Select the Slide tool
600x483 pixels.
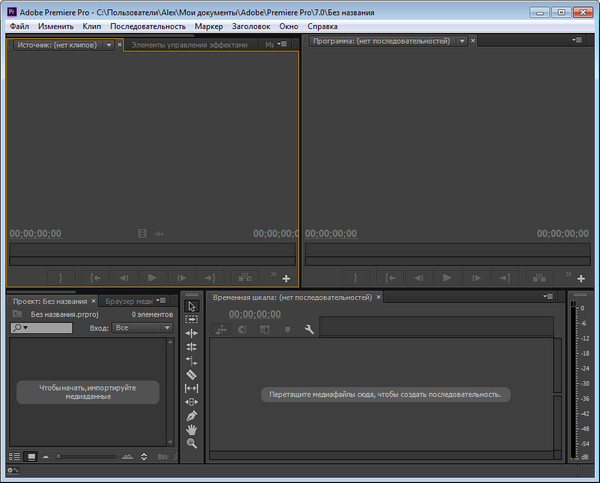click(x=192, y=402)
